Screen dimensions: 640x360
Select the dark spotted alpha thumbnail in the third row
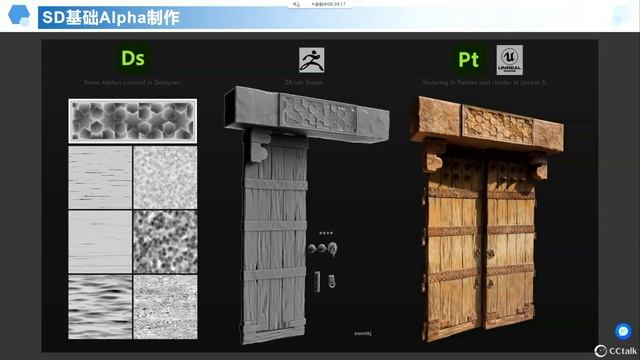pos(165,242)
